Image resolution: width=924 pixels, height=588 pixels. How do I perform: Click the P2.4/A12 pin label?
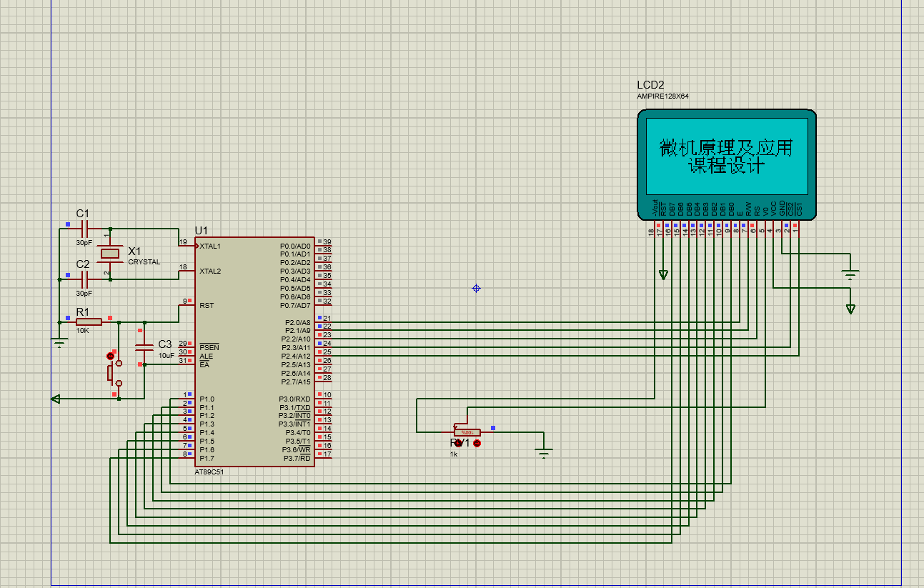tap(296, 356)
